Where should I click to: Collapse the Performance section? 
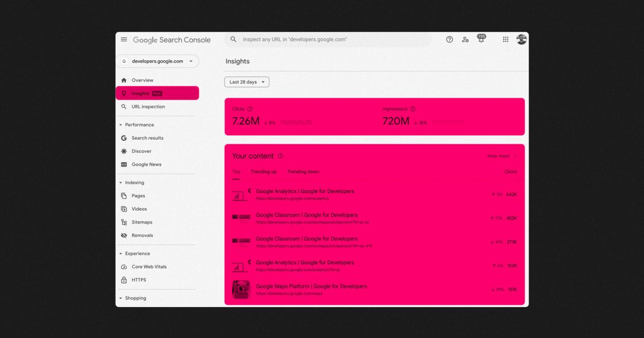point(120,125)
